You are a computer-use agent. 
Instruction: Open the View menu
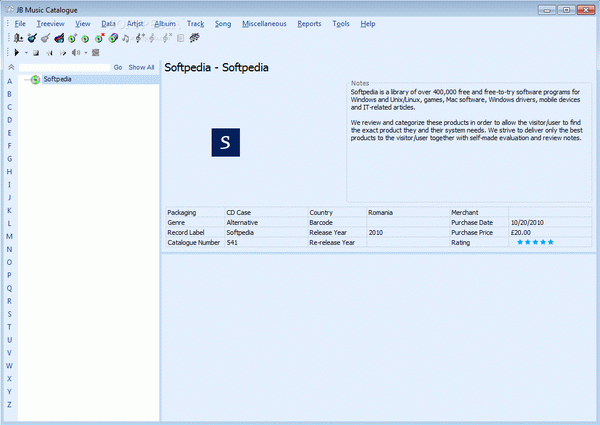83,24
